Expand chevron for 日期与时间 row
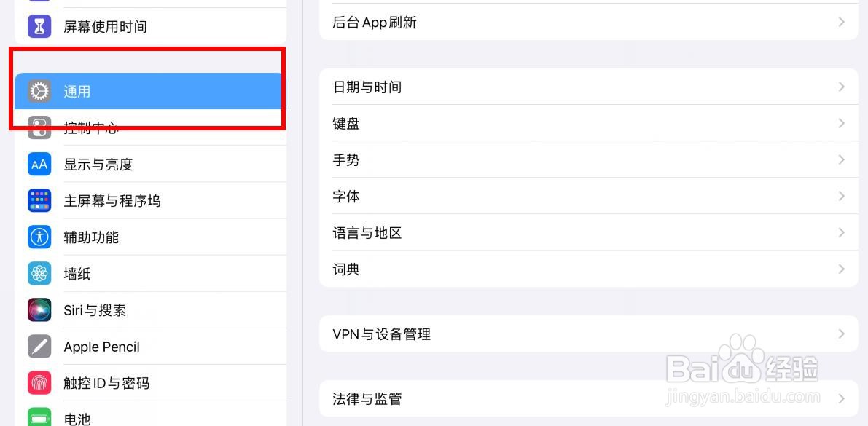The image size is (868, 426). click(x=842, y=87)
